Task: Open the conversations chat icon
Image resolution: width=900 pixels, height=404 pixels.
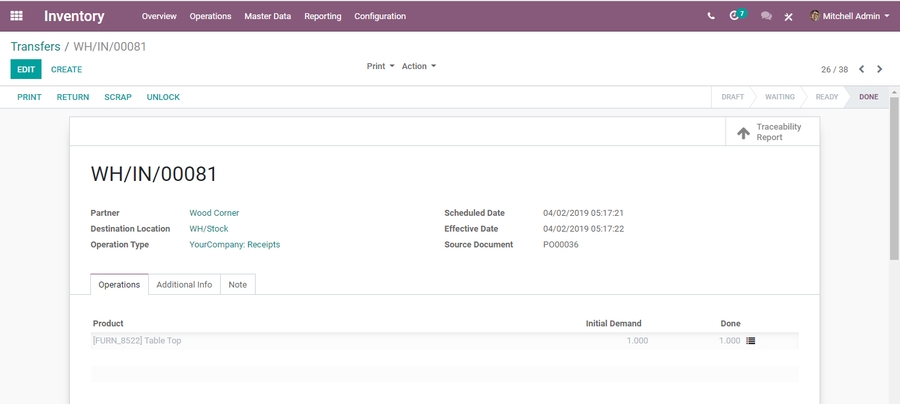Action: pyautogui.click(x=766, y=16)
